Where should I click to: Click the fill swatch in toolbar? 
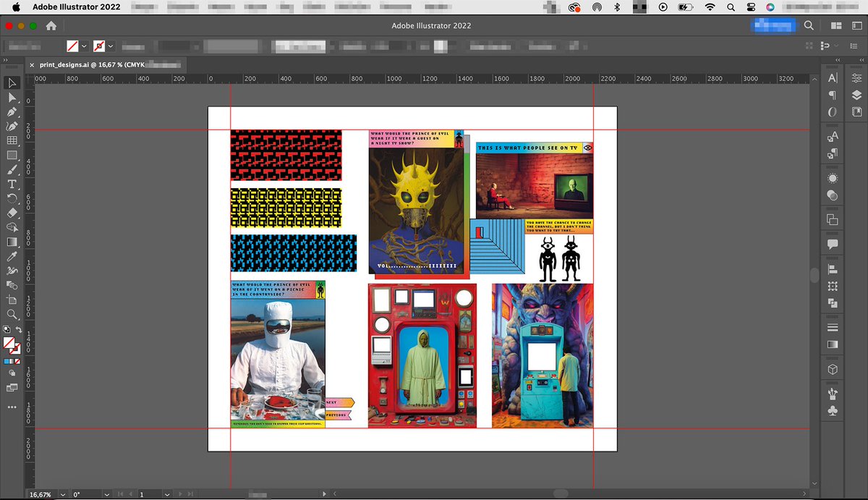9,342
